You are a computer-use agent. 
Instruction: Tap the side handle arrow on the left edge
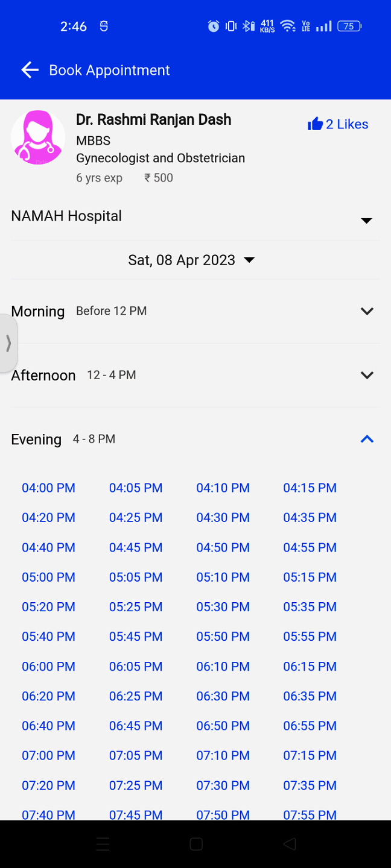click(x=8, y=344)
